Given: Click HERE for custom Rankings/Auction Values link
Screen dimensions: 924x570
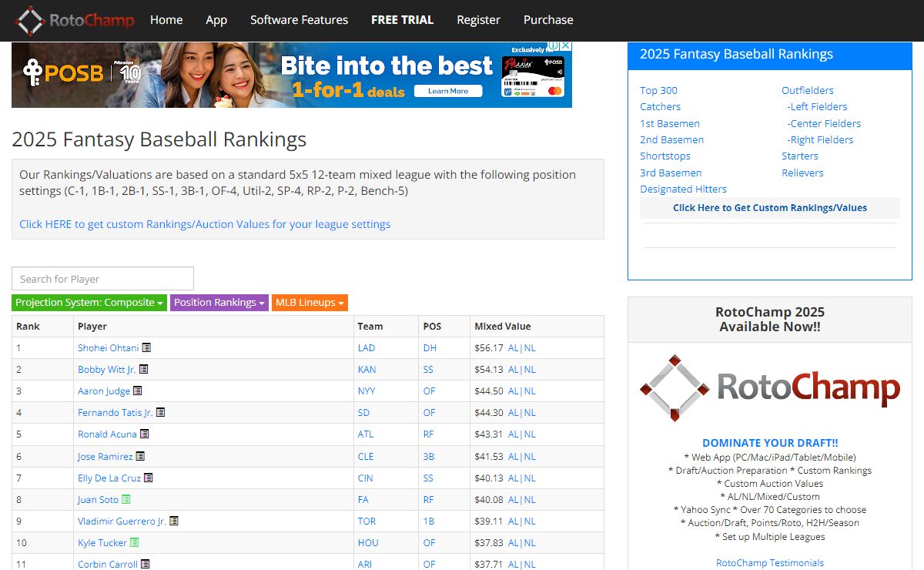Looking at the screenshot, I should (205, 224).
